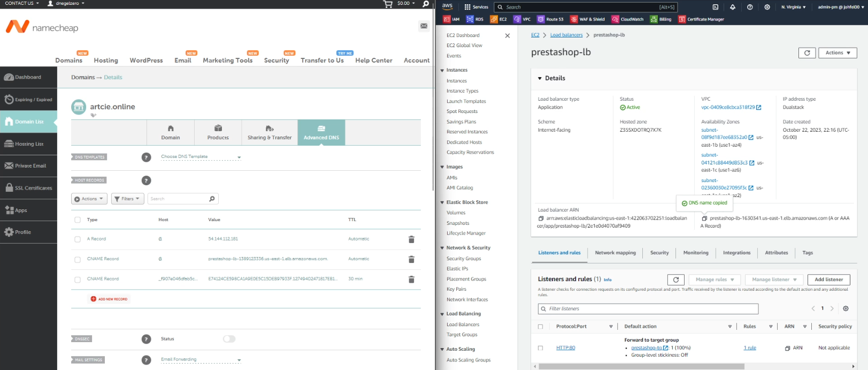This screenshot has height=370, width=868.
Task: Open AWS CloudShell icon in top bar
Action: pyautogui.click(x=716, y=7)
